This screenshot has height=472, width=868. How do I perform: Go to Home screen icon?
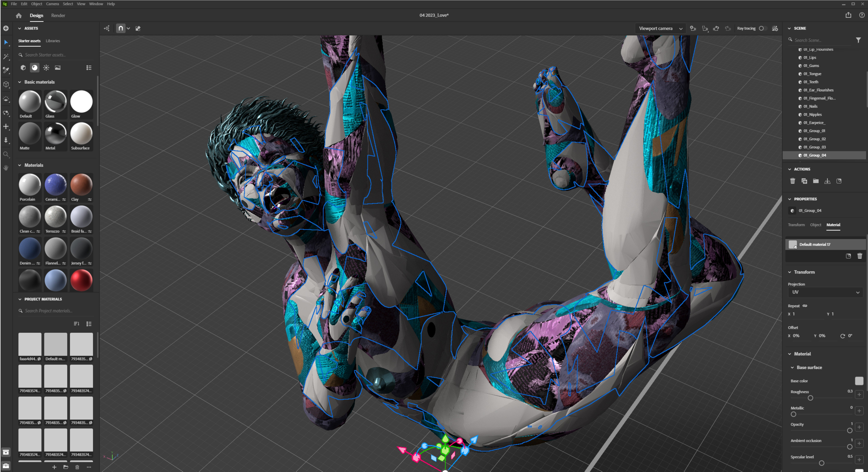19,16
